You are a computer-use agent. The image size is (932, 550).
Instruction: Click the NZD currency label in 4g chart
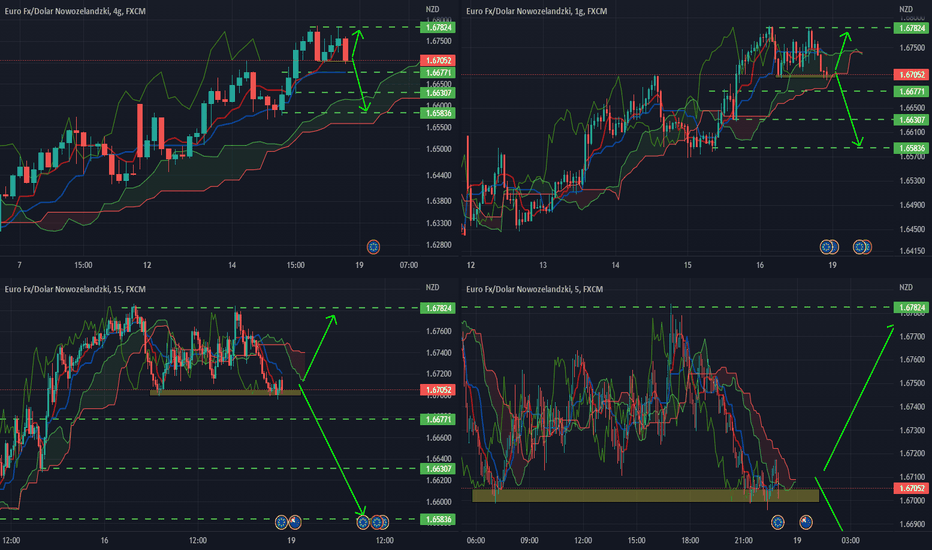tap(432, 10)
